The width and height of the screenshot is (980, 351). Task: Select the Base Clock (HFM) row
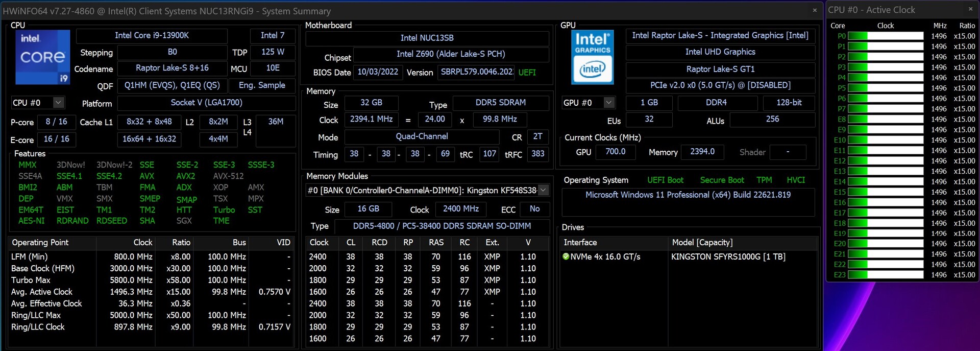click(151, 268)
